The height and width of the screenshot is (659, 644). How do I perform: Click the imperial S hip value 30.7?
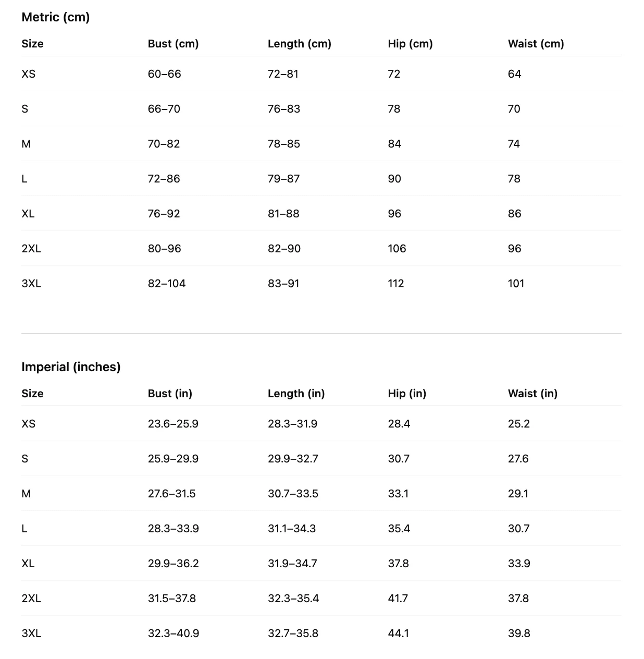399,459
